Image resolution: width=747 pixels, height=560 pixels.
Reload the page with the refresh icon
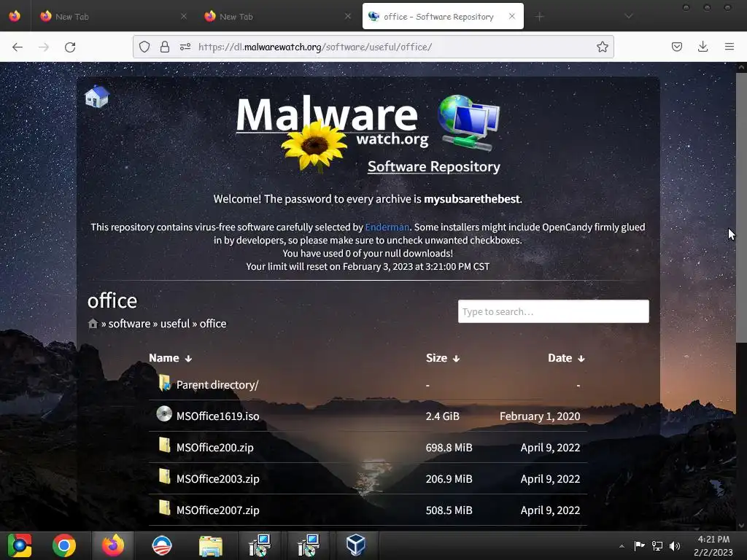coord(70,47)
